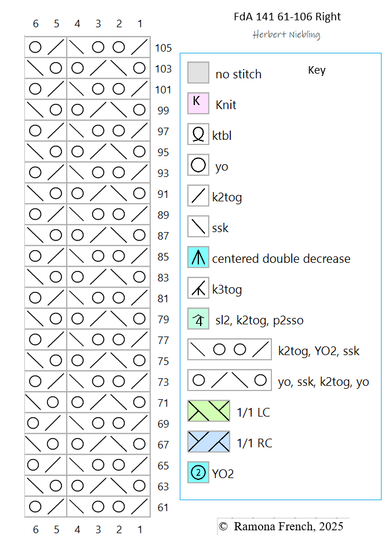Viewport: 392px width, 557px height.
Task: Click row number 61 label
Action: coord(164,508)
